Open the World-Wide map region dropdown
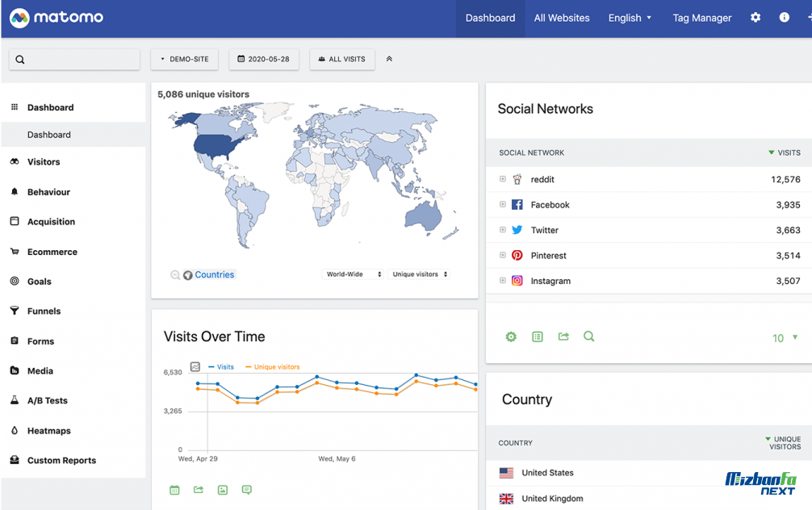The width and height of the screenshot is (812, 510). pyautogui.click(x=354, y=274)
